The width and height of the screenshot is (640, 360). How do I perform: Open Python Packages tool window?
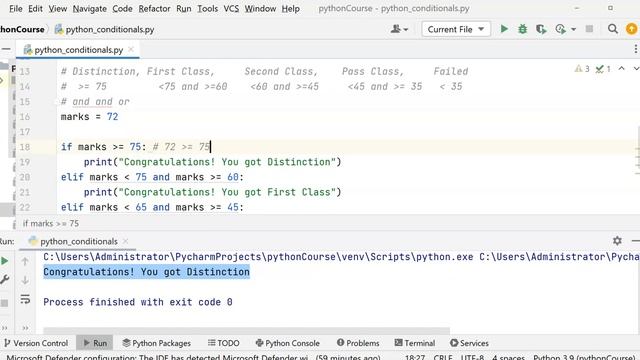click(x=156, y=343)
